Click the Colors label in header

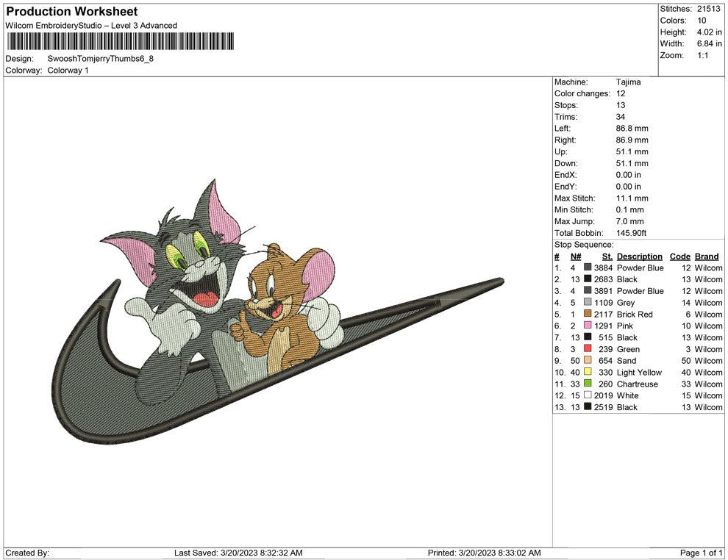(673, 21)
